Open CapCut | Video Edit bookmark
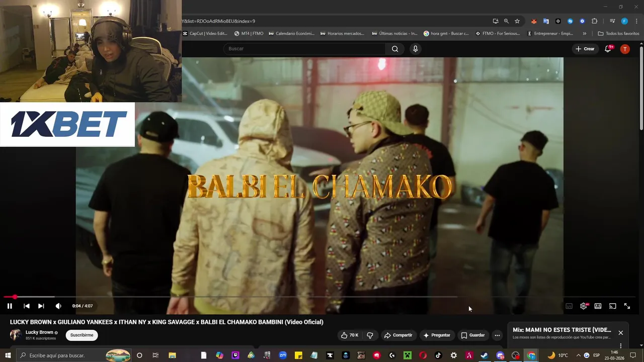644x362 pixels. (205, 34)
